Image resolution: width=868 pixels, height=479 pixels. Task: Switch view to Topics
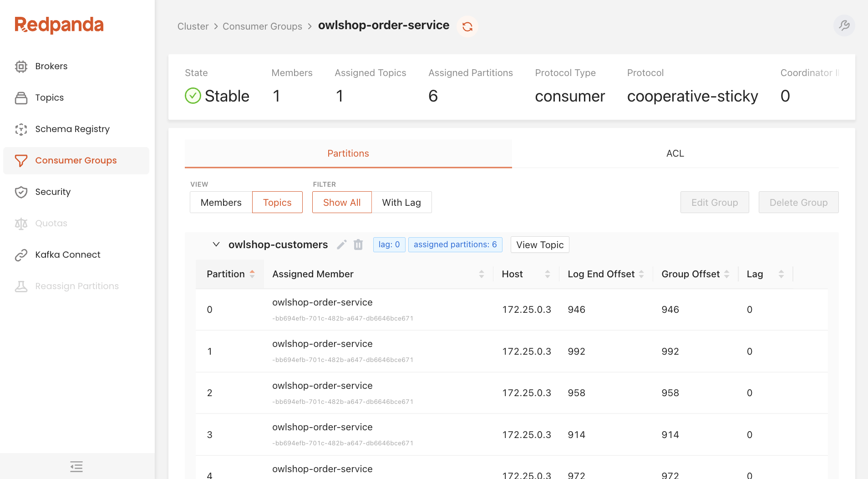[x=277, y=202]
